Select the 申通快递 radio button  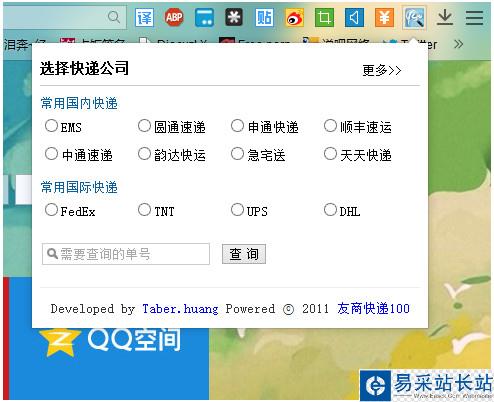click(237, 126)
